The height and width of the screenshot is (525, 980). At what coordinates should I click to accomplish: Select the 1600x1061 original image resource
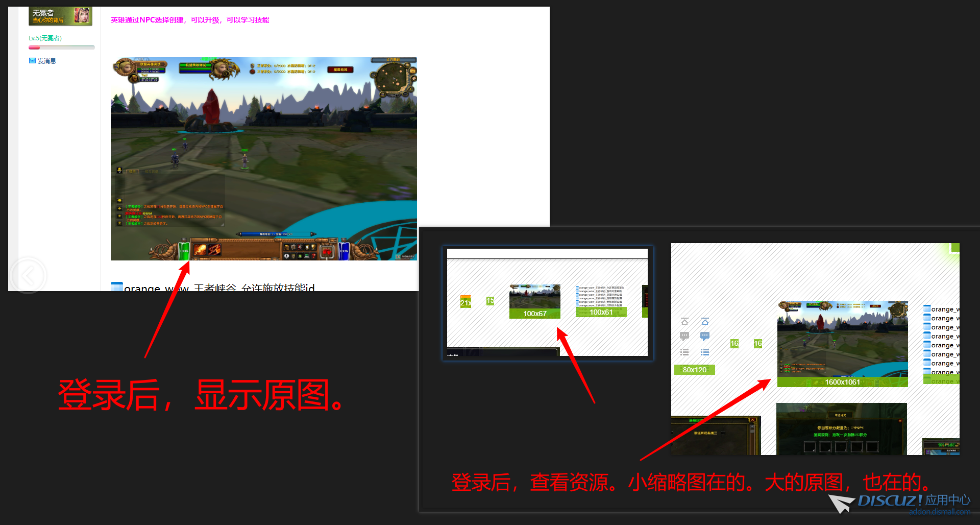842,344
